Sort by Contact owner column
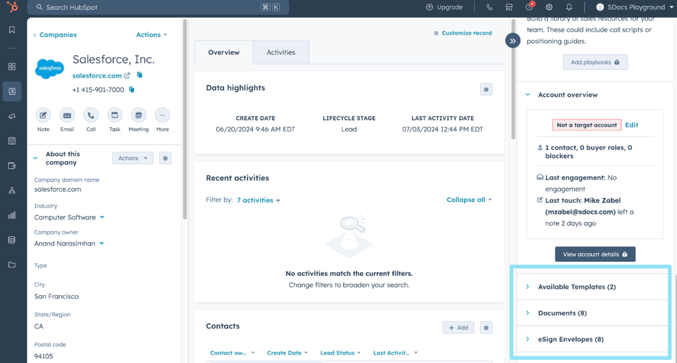The width and height of the screenshot is (677, 363). (x=232, y=353)
